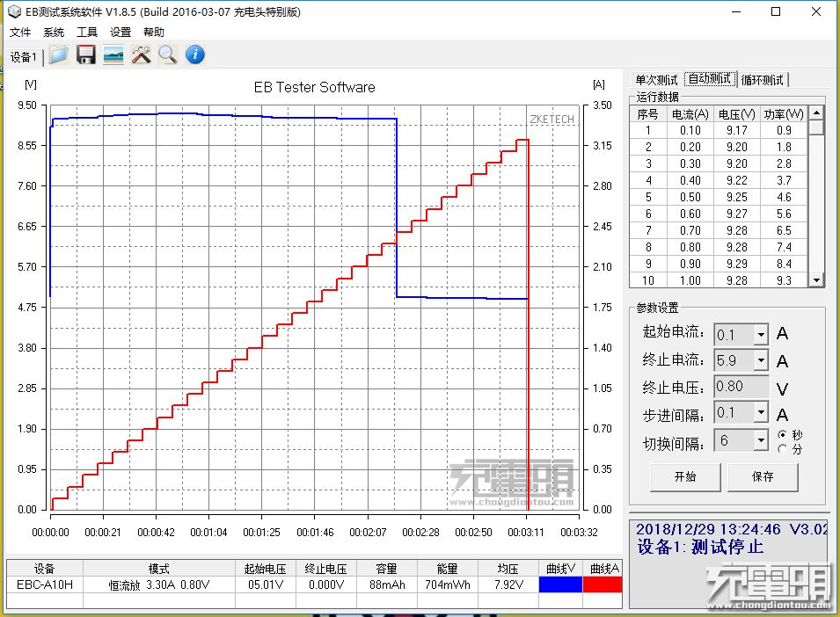This screenshot has width=840, height=617.
Task: Select the current 0.50 cell in row 5
Action: point(690,197)
